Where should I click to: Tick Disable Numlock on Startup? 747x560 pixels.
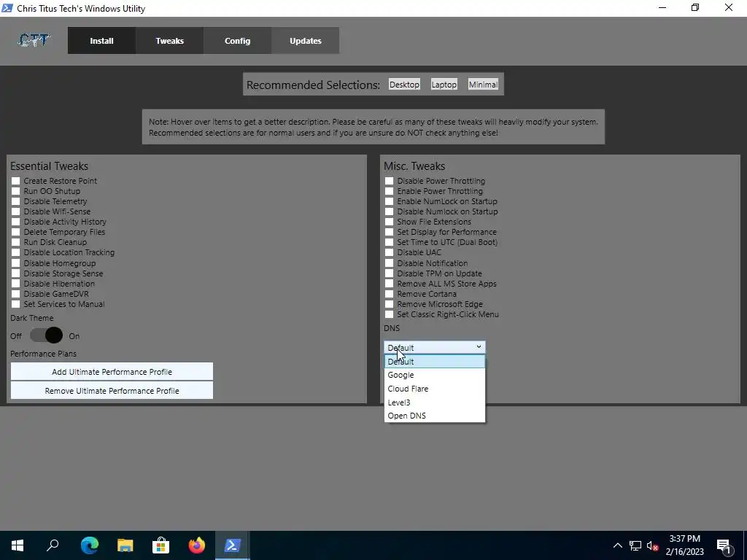390,211
